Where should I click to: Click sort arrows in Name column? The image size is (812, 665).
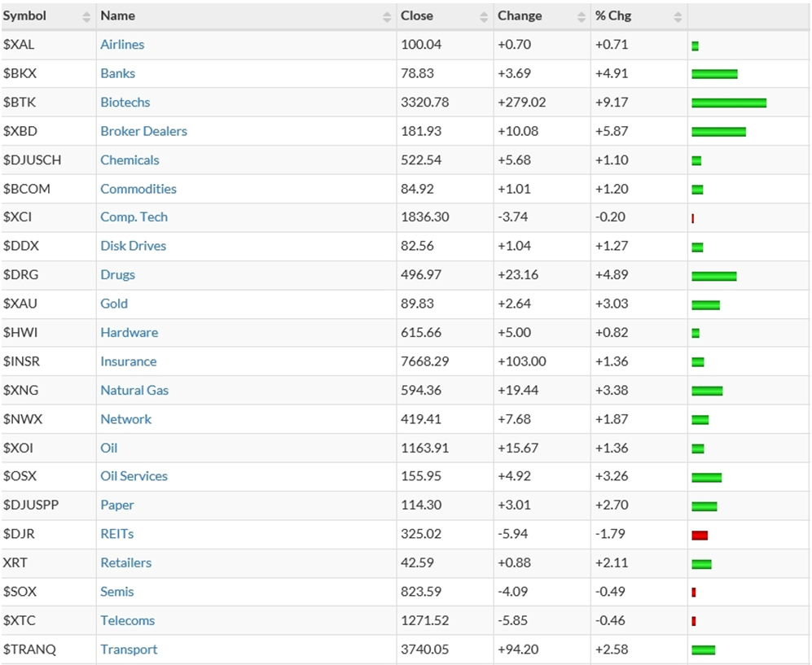(x=387, y=16)
